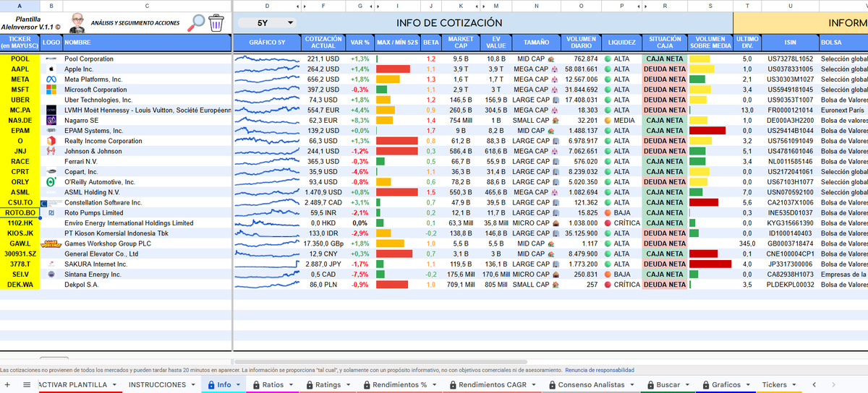The image size is (868, 393).
Task: Click the 1.470,9 USD price cell
Action: pos(323,192)
